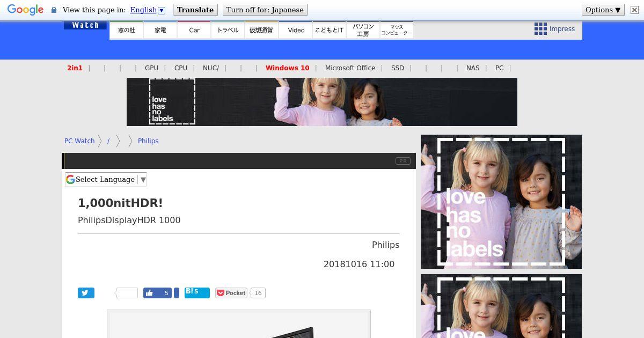Click the PC topic link
Image resolution: width=644 pixels, height=338 pixels.
pos(500,68)
